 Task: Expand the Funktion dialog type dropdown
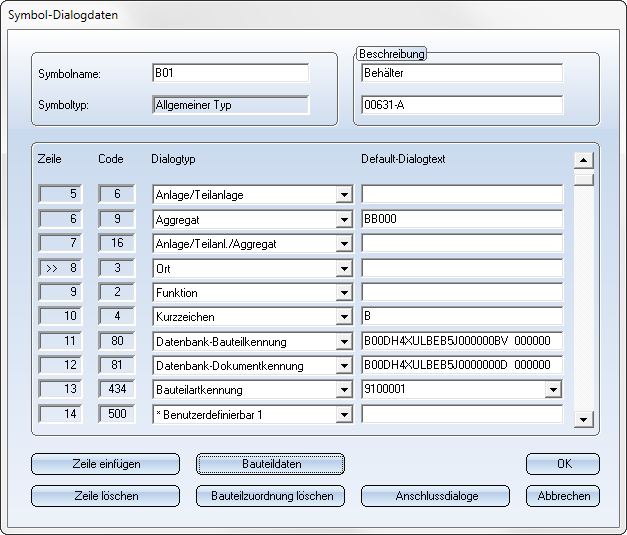tap(344, 293)
